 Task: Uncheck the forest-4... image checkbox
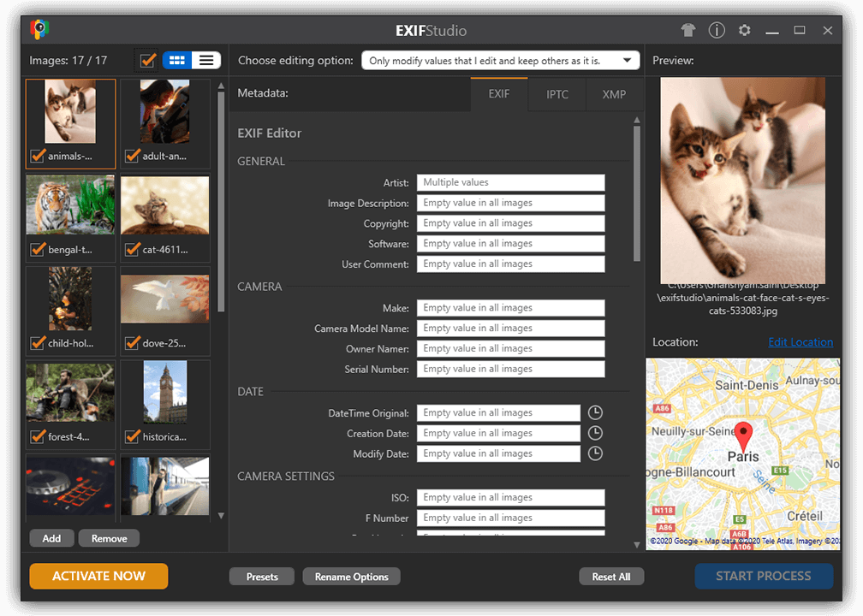pyautogui.click(x=38, y=436)
